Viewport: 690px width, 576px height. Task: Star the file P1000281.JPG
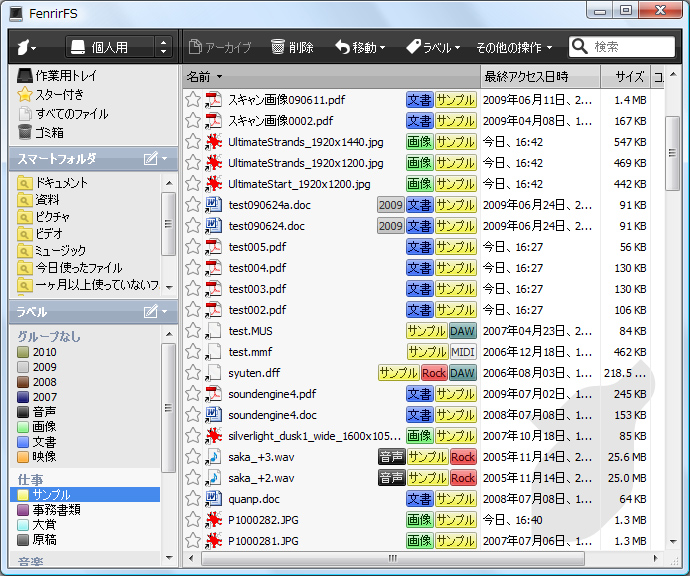(x=193, y=541)
